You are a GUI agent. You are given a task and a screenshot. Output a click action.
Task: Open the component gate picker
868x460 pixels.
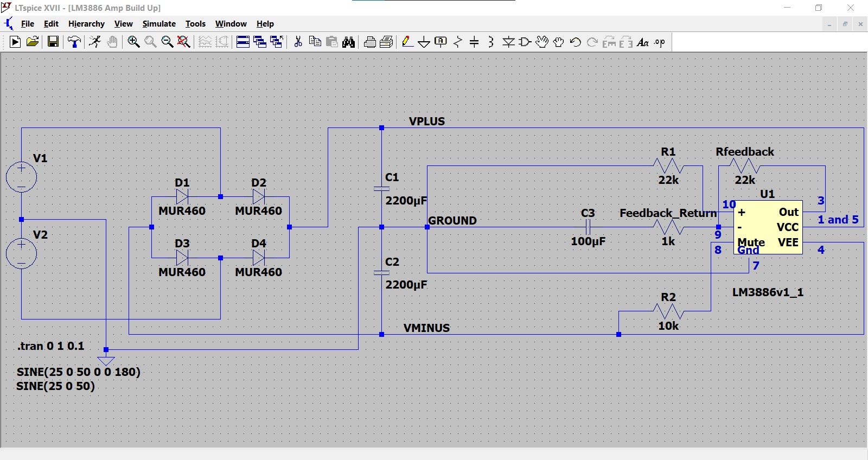tap(525, 42)
